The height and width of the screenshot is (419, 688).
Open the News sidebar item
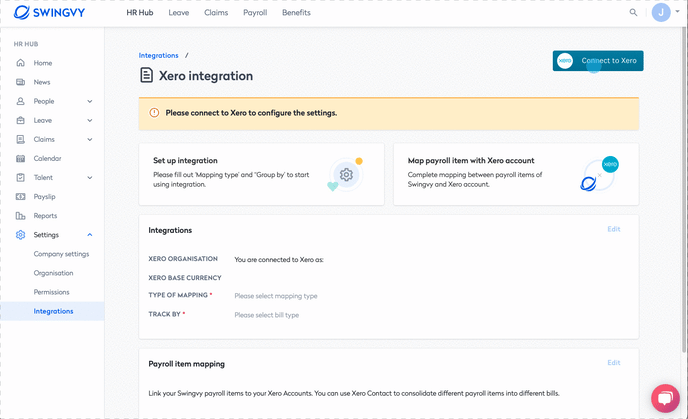(x=42, y=82)
